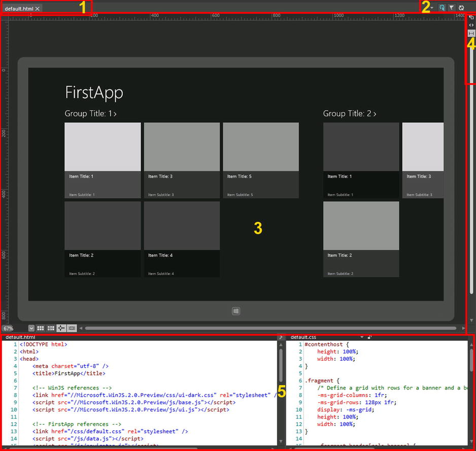Click the '.fragment {' CSS selector line
The height and width of the screenshot is (451, 476).
[x=322, y=381]
